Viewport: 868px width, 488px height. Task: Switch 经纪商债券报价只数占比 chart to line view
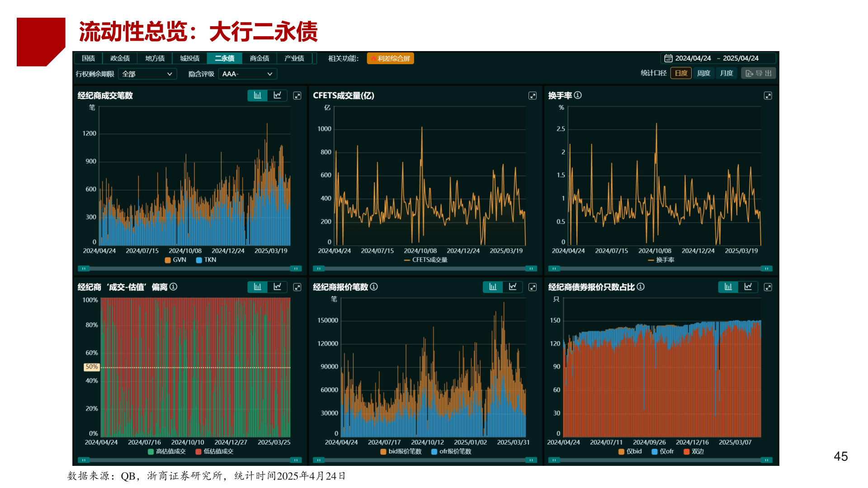tap(748, 287)
